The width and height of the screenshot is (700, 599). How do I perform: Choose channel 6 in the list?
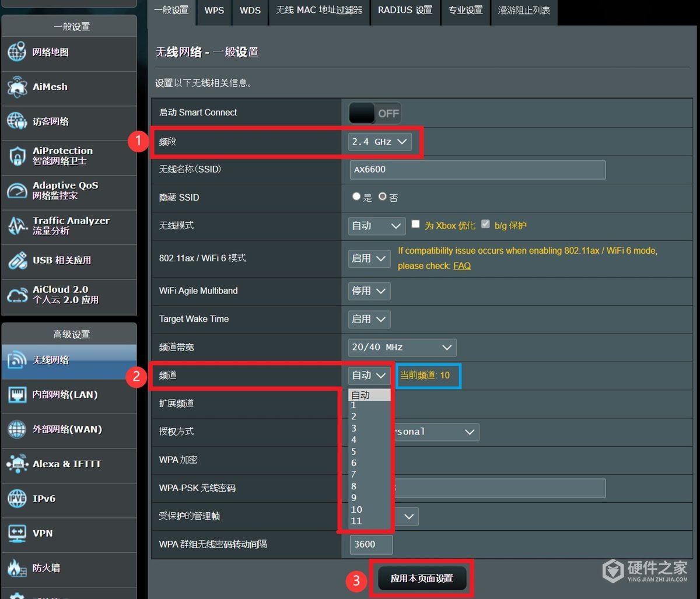coord(370,464)
